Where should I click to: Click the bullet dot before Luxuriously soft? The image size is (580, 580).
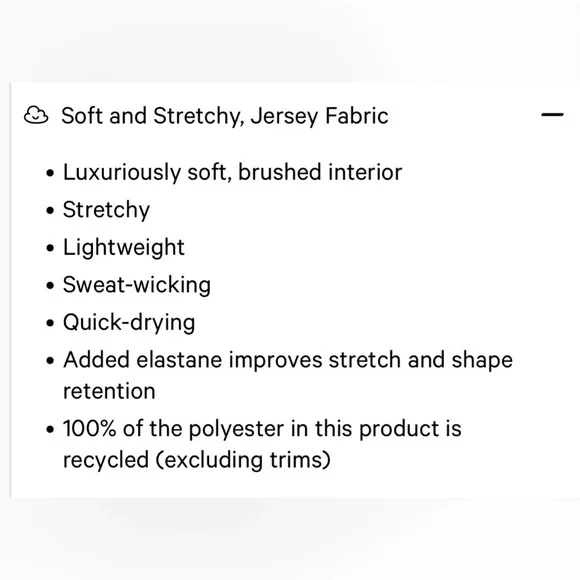(x=50, y=173)
